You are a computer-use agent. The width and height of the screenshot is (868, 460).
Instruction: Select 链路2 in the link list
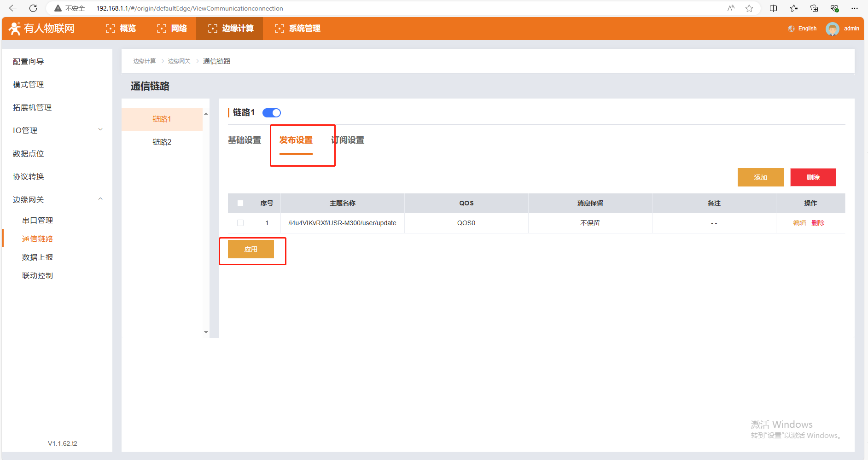tap(162, 142)
